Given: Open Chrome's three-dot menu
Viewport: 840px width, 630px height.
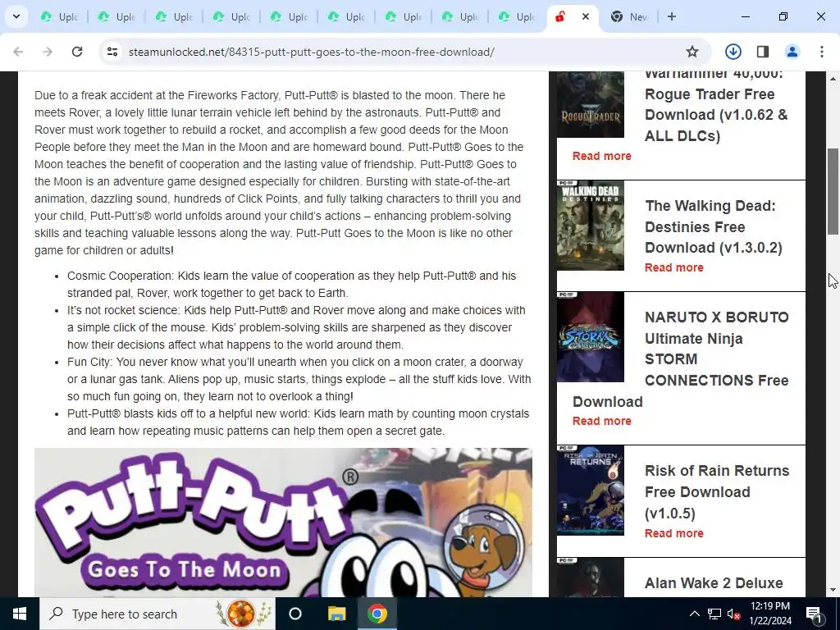Looking at the screenshot, I should pyautogui.click(x=822, y=52).
